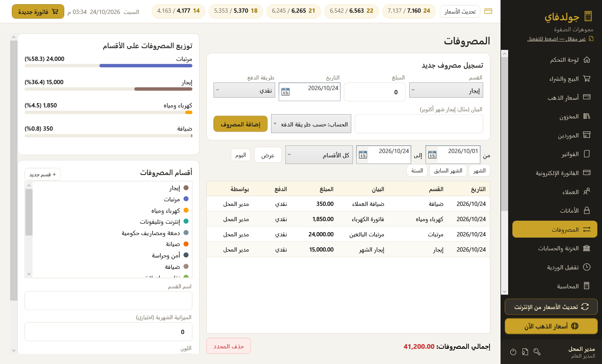Open the كل الأقسام filter dropdown
This screenshot has width=602, height=364.
point(319,155)
